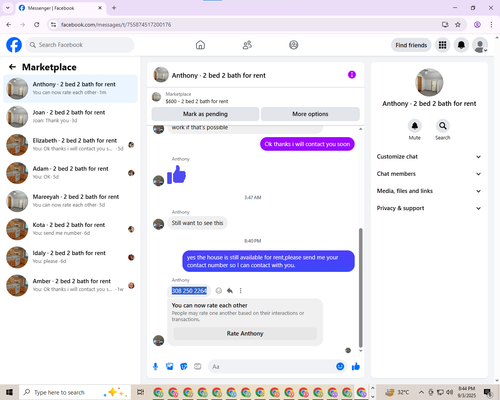The image size is (500, 400).
Task: React to the phone number message with emoji
Action: click(219, 291)
